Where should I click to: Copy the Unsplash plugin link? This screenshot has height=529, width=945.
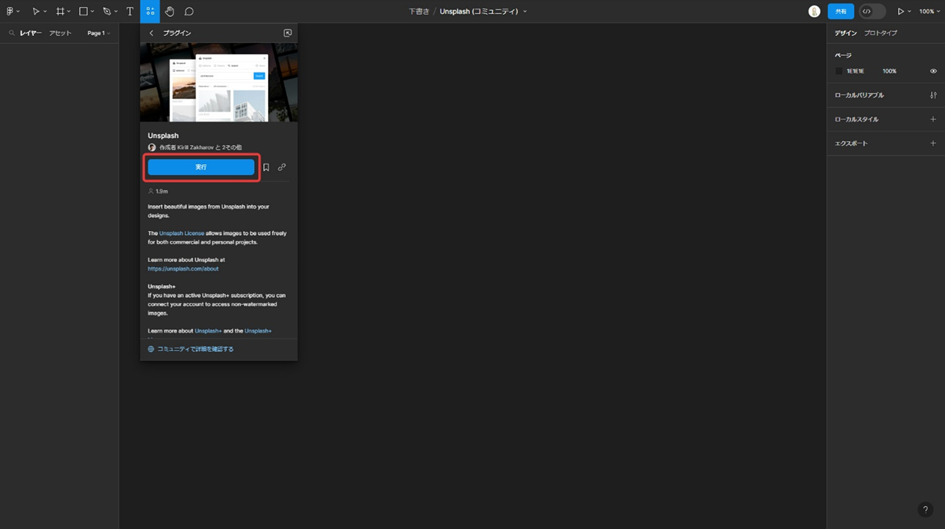281,167
